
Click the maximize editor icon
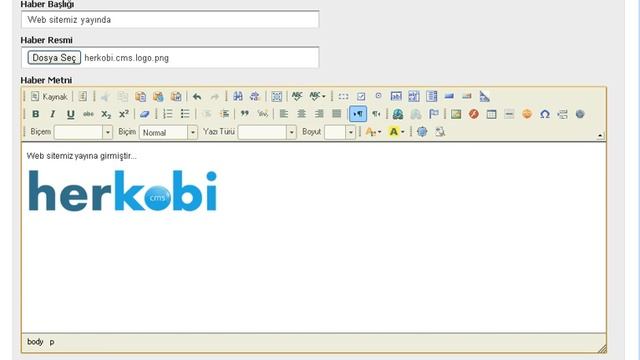coord(422,132)
